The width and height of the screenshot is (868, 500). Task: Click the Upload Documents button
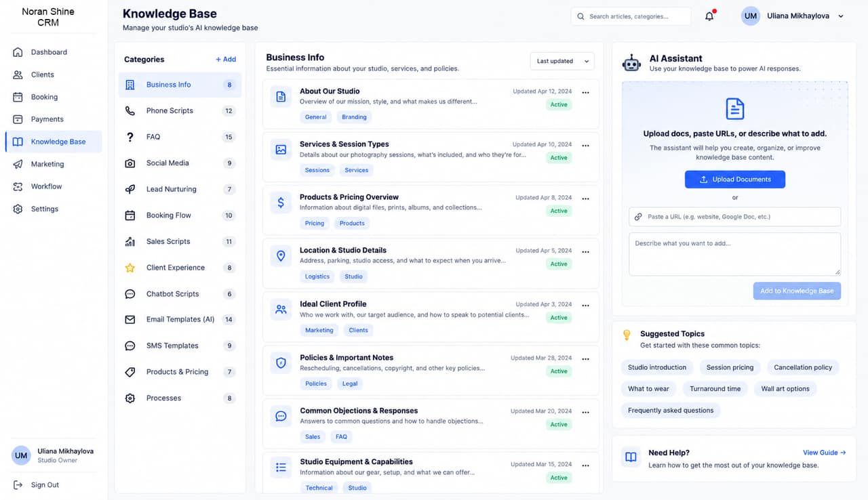(x=735, y=180)
